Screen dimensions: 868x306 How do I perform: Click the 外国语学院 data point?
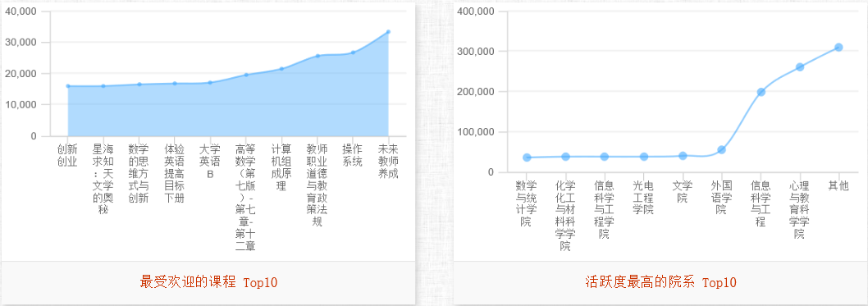[721, 150]
